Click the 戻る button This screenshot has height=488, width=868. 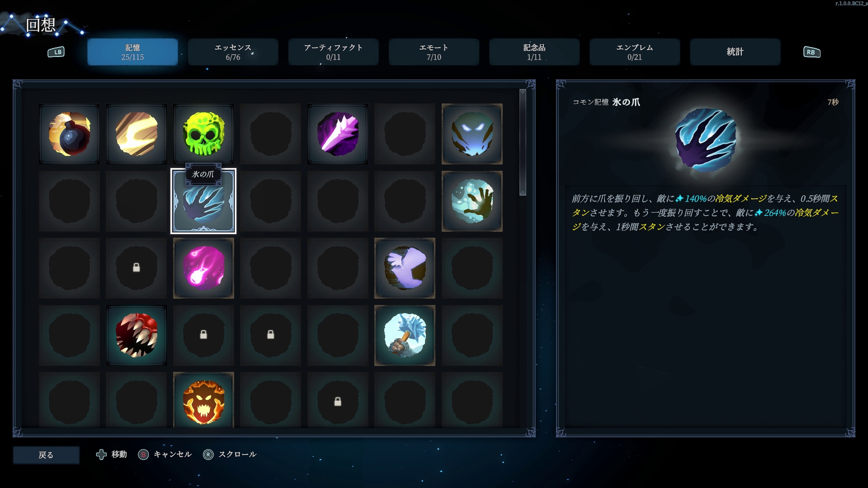point(46,455)
